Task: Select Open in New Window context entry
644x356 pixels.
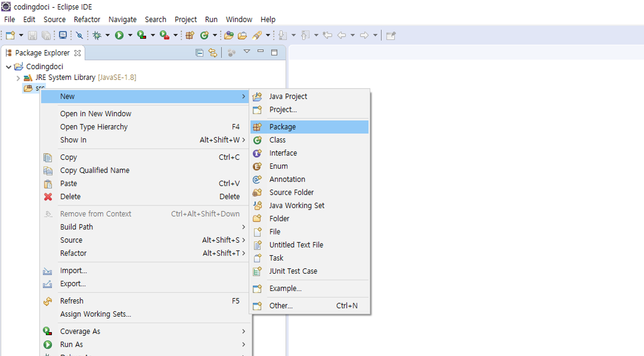Action: [x=145, y=114]
